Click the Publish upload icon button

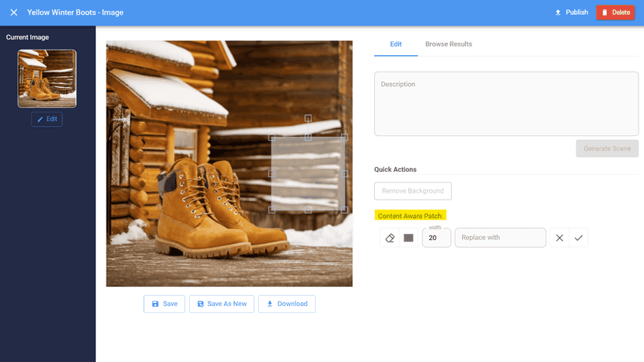pos(572,12)
